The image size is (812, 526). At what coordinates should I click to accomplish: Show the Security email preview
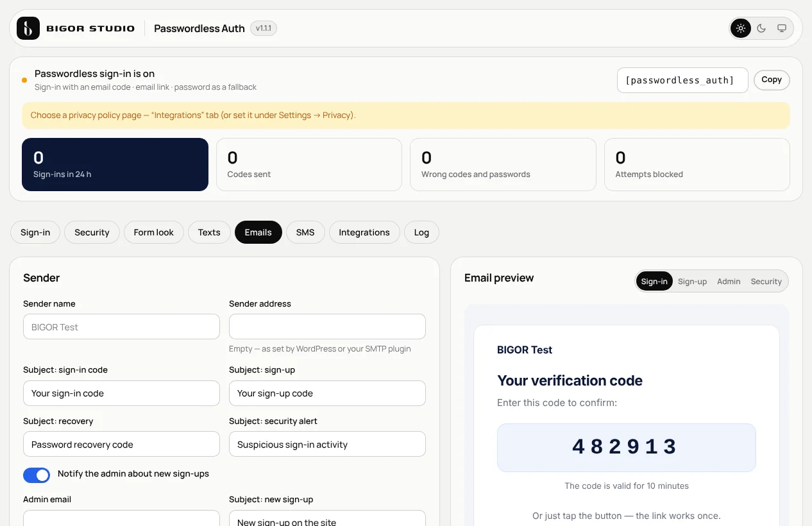766,281
